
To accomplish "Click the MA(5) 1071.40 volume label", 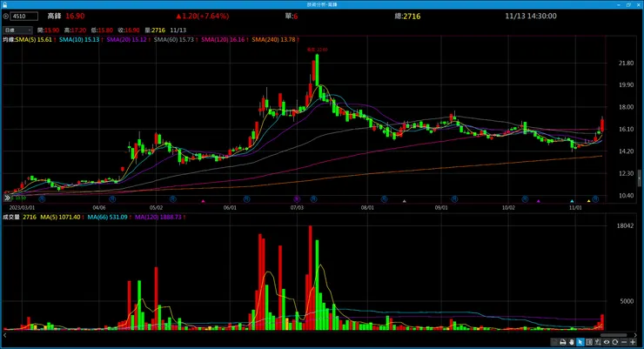I will coord(62,217).
